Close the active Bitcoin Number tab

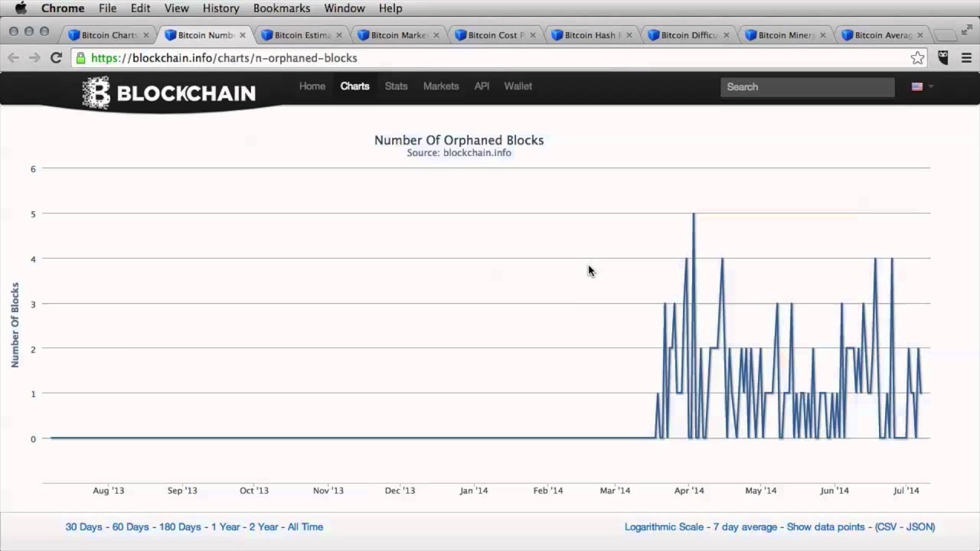pos(243,35)
